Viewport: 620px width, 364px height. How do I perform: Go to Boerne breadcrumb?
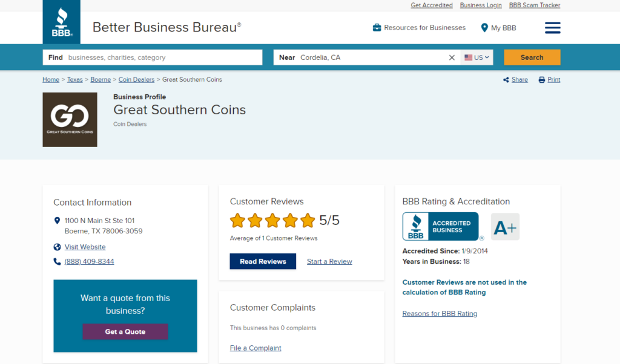101,79
